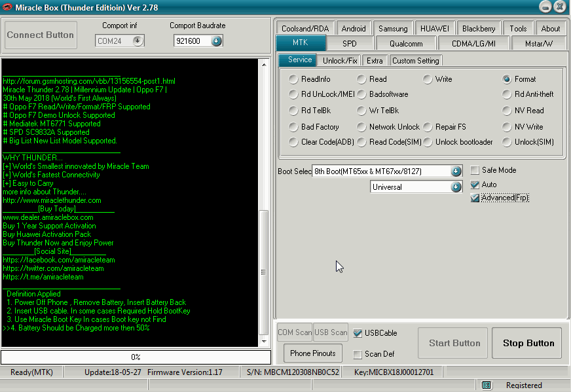Open the 921600 baudrate dropdown arrow

[x=216, y=41]
